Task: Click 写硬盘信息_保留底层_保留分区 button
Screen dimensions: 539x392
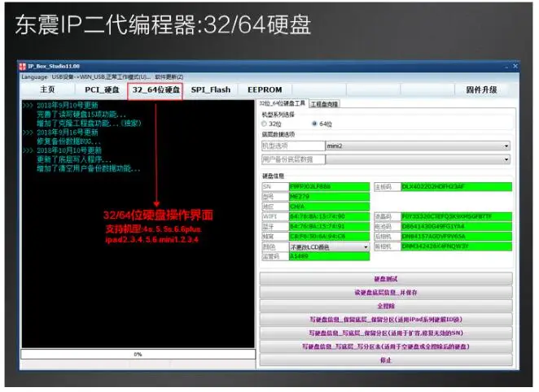Action: [x=386, y=320]
